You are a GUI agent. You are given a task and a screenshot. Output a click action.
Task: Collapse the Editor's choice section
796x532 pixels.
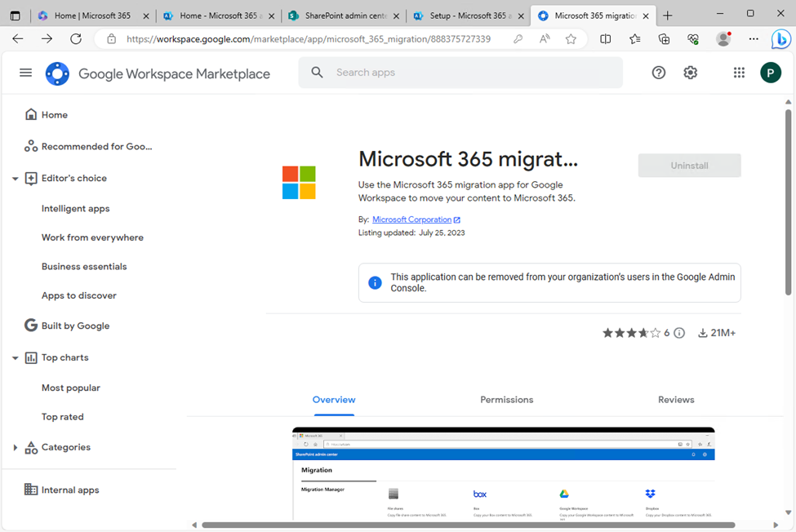coord(16,179)
